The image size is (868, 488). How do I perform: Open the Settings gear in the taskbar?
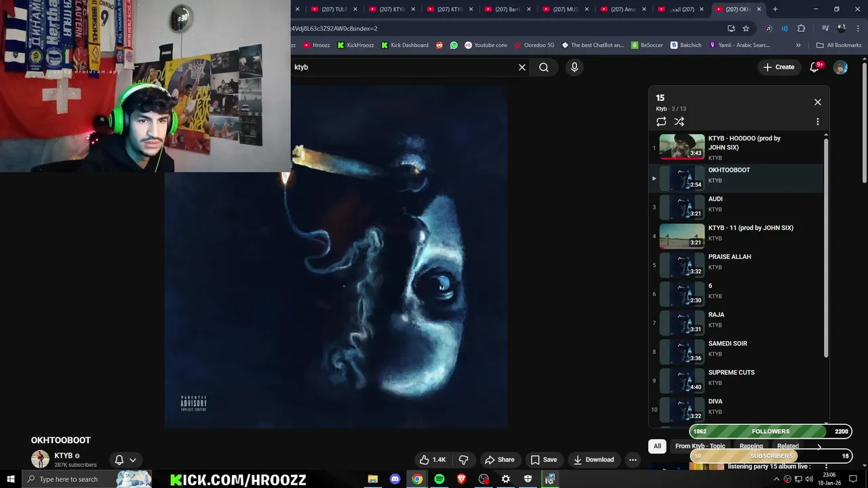click(x=506, y=479)
